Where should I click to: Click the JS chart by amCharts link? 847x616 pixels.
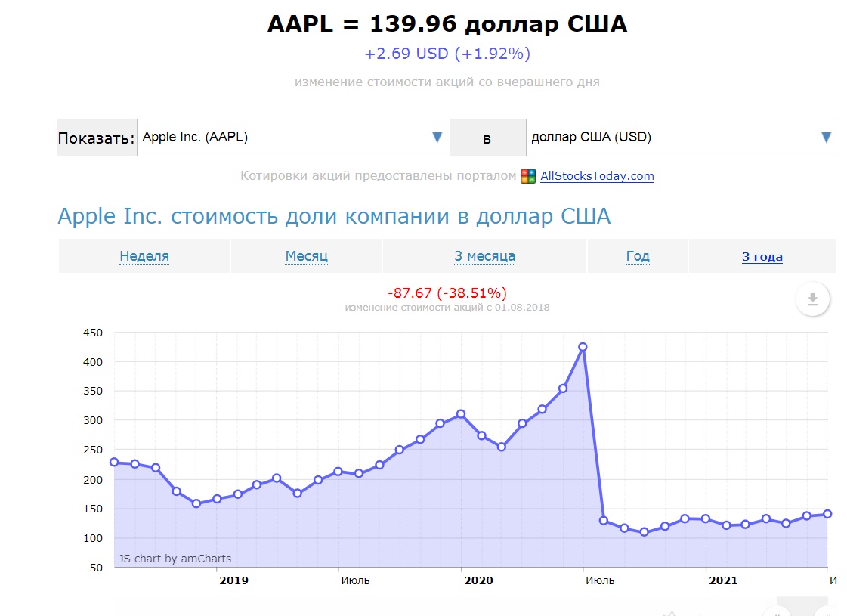pyautogui.click(x=175, y=559)
